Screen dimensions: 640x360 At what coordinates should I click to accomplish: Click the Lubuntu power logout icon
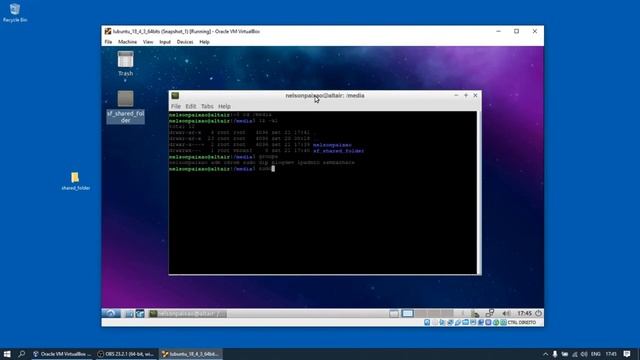point(538,313)
